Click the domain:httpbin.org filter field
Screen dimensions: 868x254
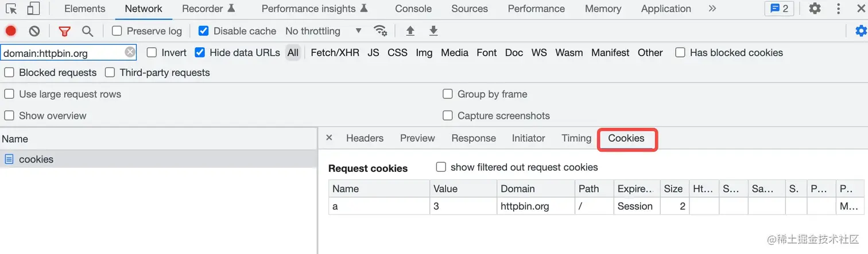pyautogui.click(x=62, y=53)
